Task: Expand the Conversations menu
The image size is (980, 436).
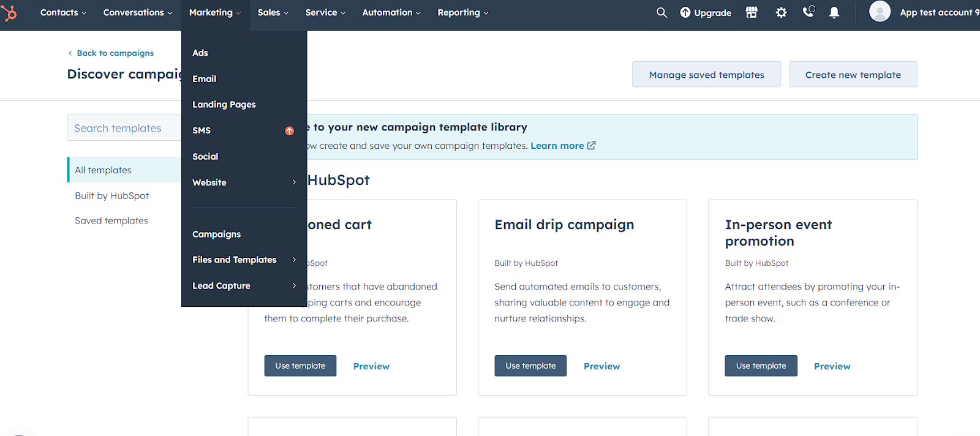Action: coord(138,12)
